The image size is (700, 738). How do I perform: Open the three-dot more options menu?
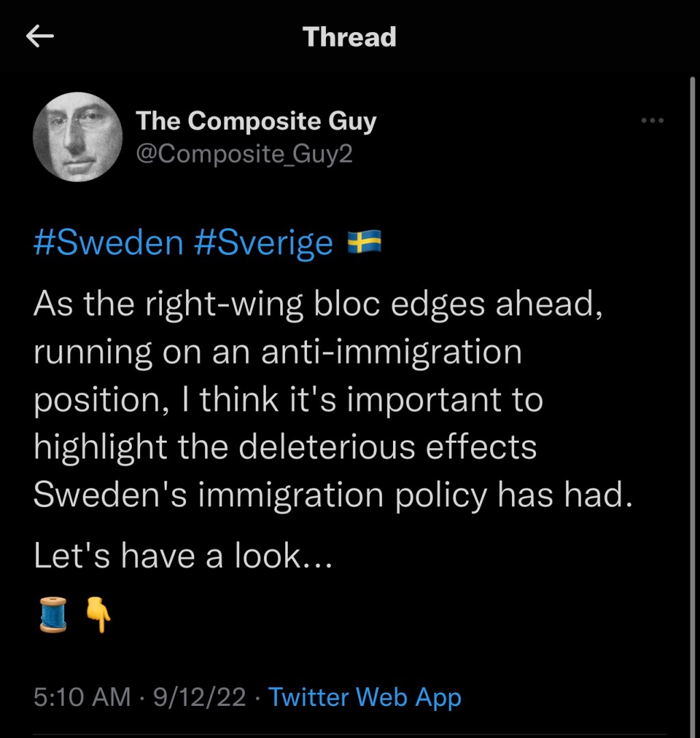point(651,122)
